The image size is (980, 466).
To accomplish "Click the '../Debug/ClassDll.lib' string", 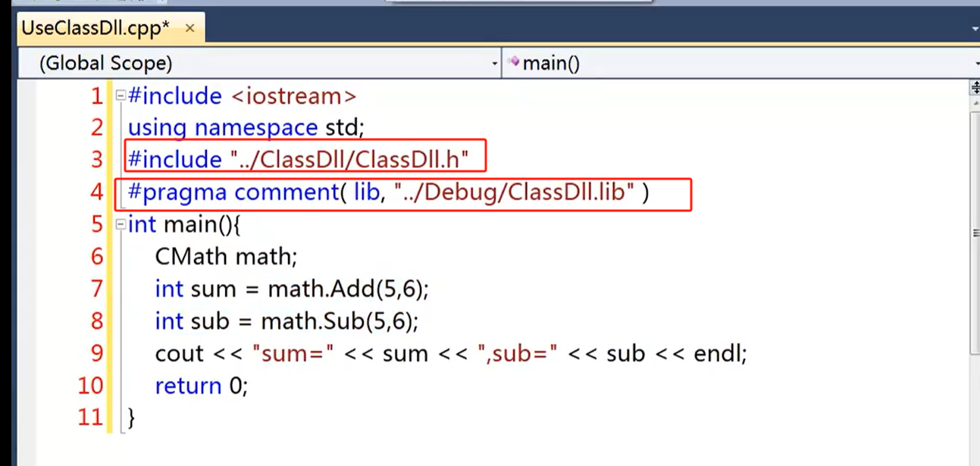I will (x=515, y=192).
